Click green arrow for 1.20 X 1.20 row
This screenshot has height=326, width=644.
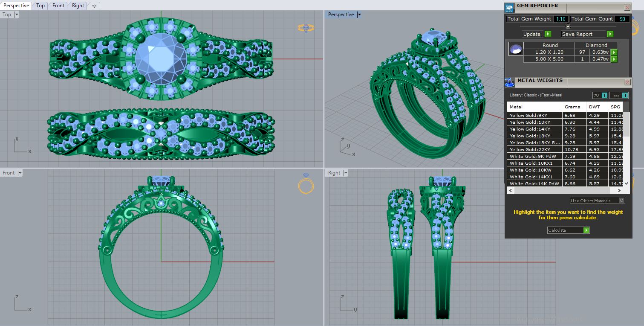click(614, 52)
